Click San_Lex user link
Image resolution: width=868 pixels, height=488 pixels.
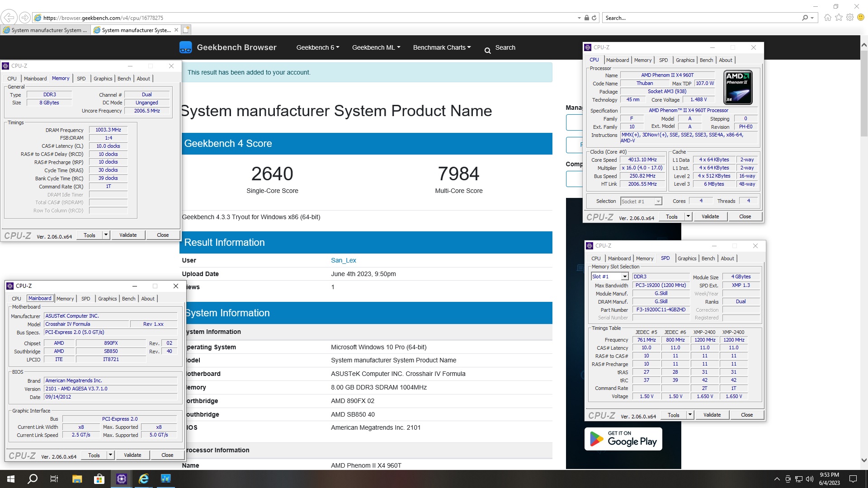coord(344,260)
